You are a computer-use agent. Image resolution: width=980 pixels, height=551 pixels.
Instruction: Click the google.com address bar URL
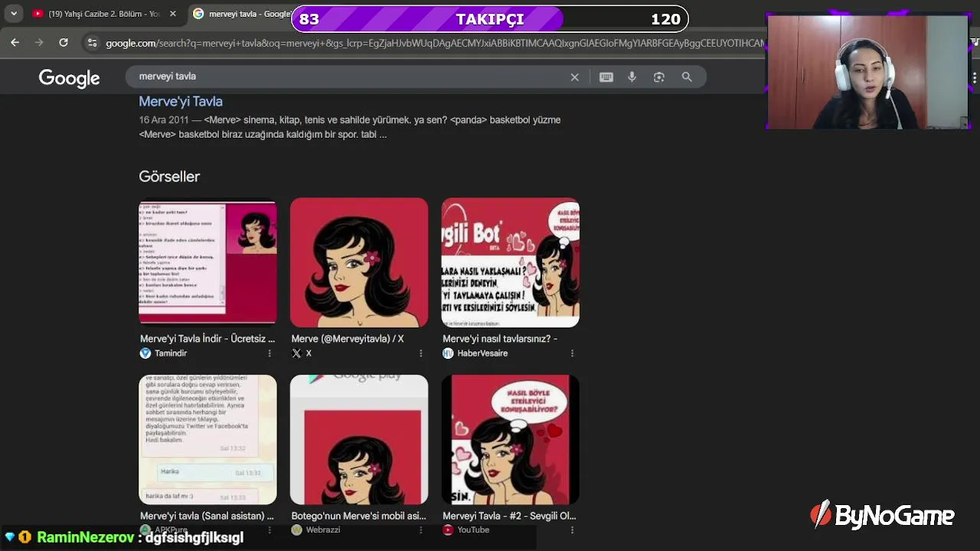click(434, 44)
